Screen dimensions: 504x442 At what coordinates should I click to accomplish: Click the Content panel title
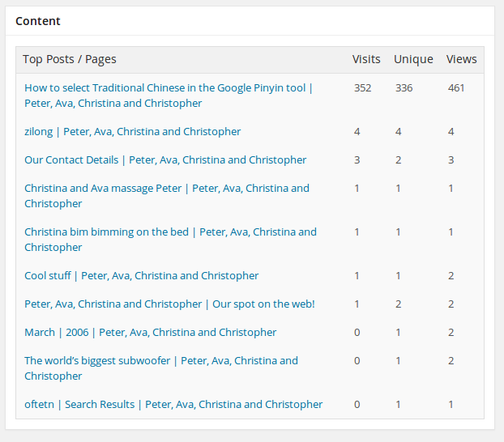(38, 21)
